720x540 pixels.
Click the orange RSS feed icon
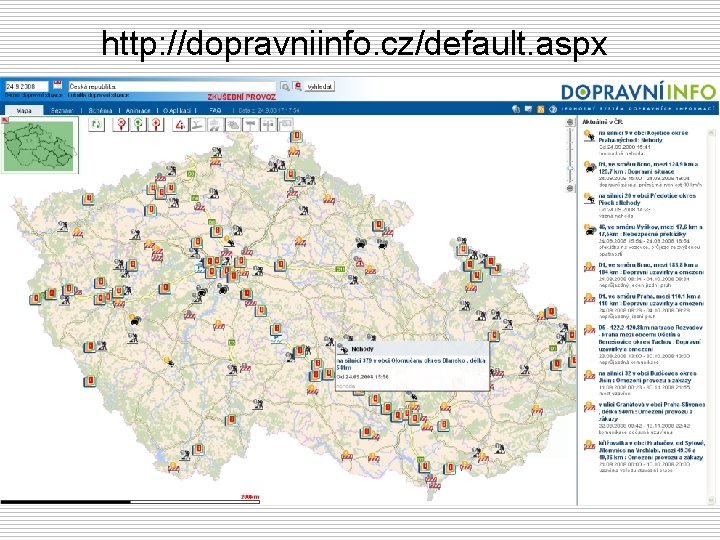[540, 109]
